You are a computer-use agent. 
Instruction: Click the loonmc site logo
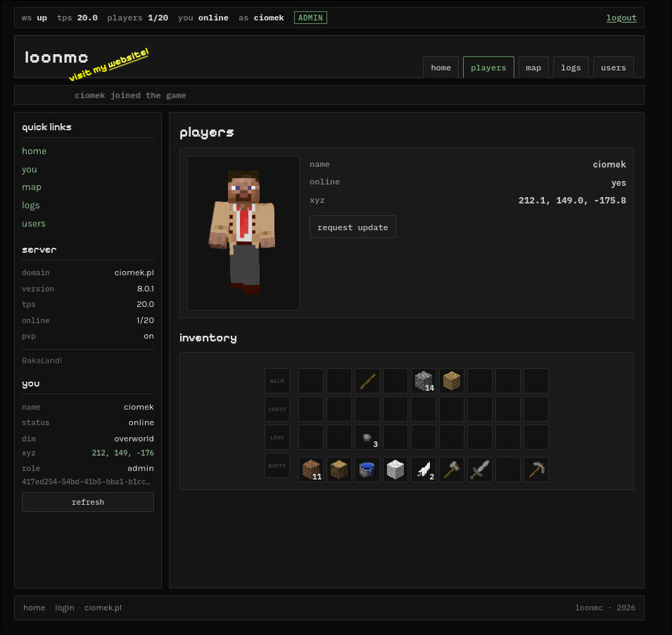click(x=56, y=57)
